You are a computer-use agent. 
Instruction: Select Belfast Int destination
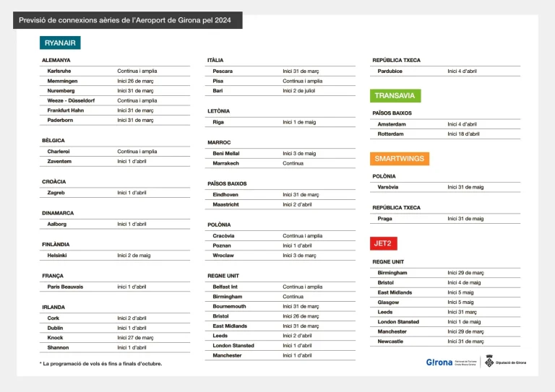coord(225,287)
